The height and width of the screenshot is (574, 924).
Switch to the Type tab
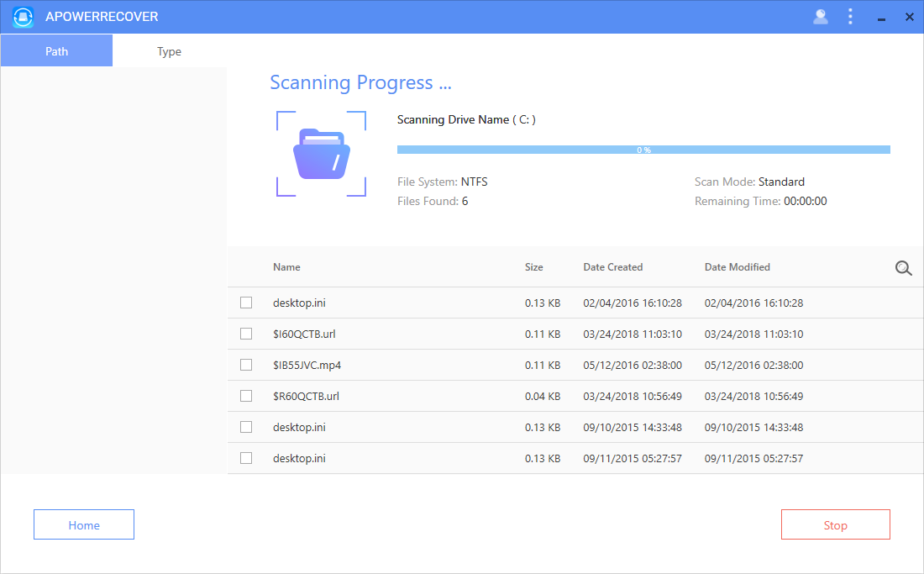[169, 51]
